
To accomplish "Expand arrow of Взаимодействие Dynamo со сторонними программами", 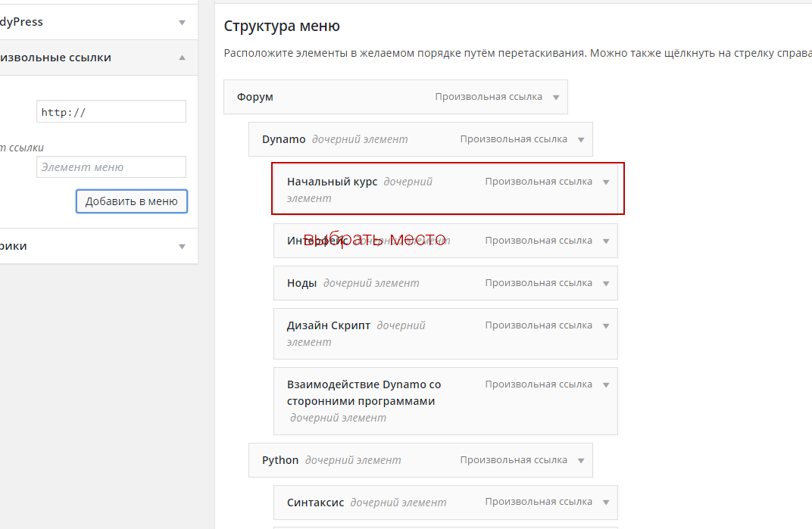I will pyautogui.click(x=606, y=385).
